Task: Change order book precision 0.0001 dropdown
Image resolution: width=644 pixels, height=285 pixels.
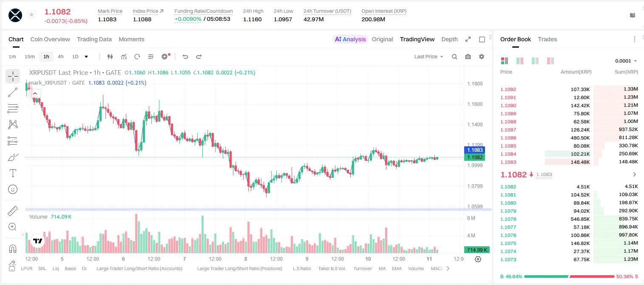Action: tap(626, 61)
